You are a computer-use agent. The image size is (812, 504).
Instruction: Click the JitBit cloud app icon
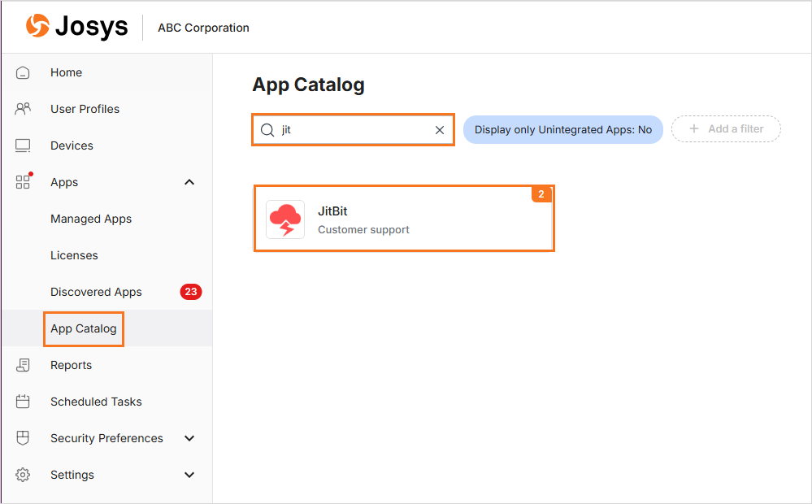285,219
